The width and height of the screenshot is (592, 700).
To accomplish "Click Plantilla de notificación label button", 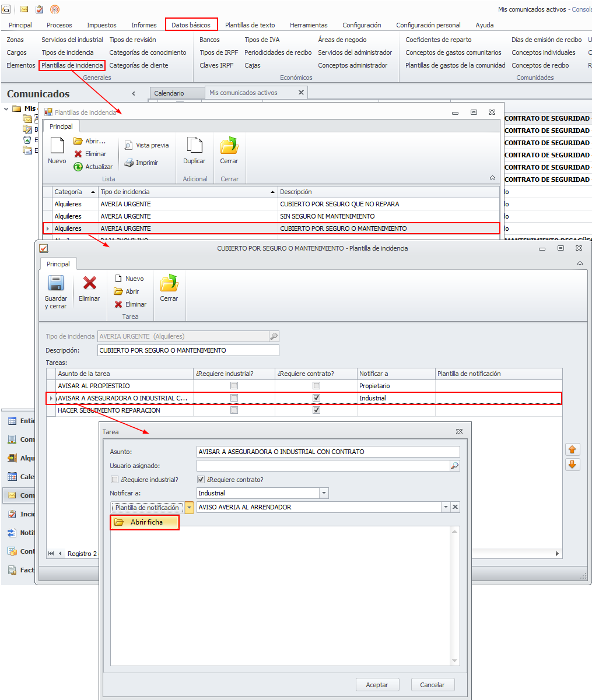I will (148, 508).
